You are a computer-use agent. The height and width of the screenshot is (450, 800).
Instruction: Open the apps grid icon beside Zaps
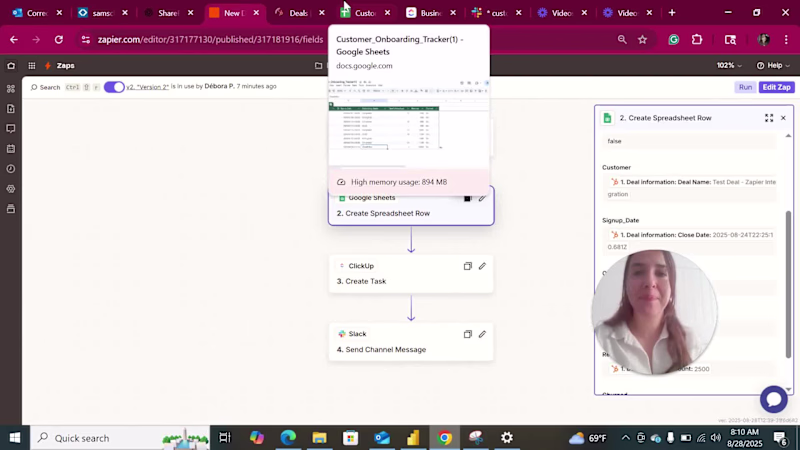(32, 66)
